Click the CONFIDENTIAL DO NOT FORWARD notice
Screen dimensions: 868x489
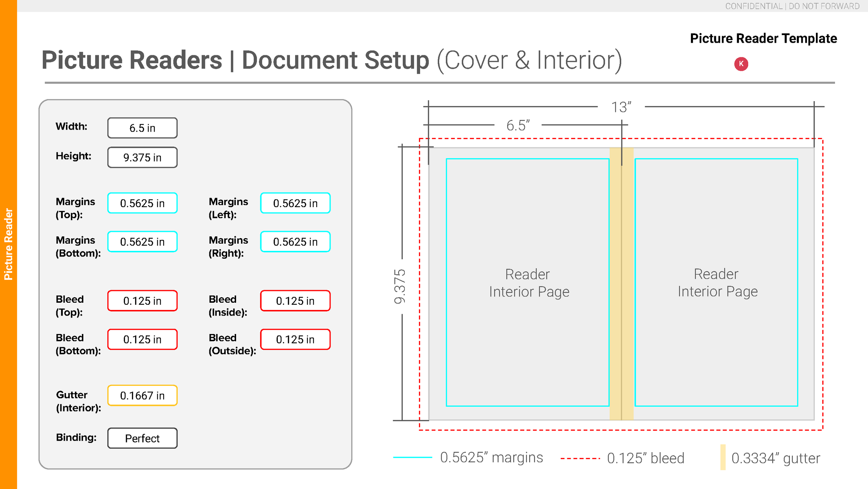[792, 6]
